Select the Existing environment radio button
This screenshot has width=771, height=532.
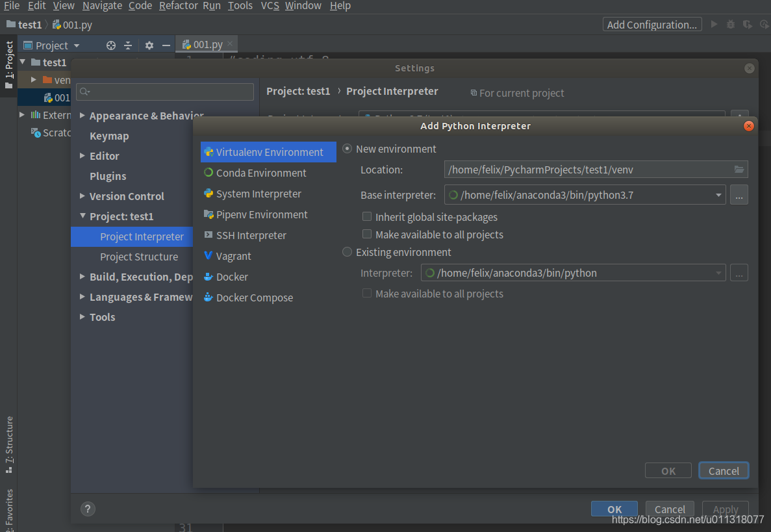click(x=347, y=252)
